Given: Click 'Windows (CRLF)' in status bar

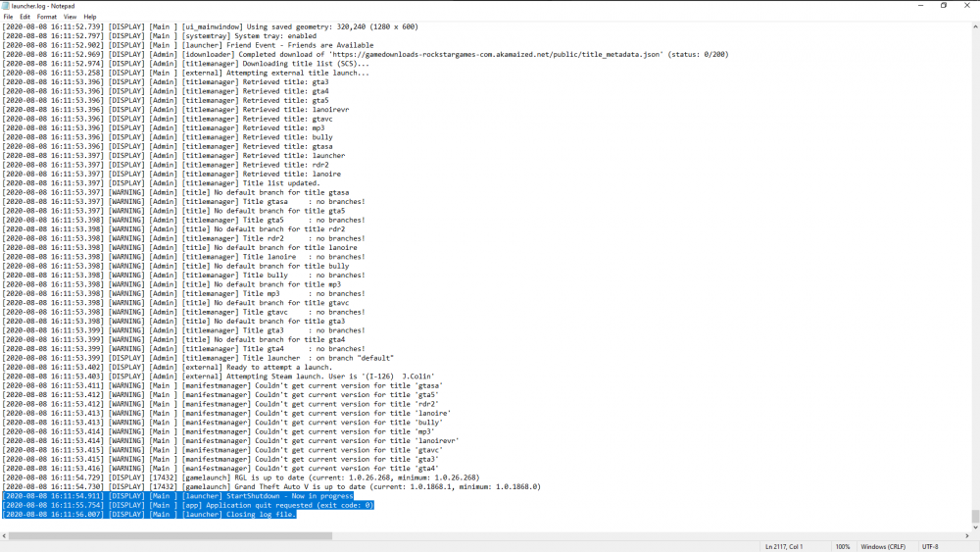Looking at the screenshot, I should point(883,546).
